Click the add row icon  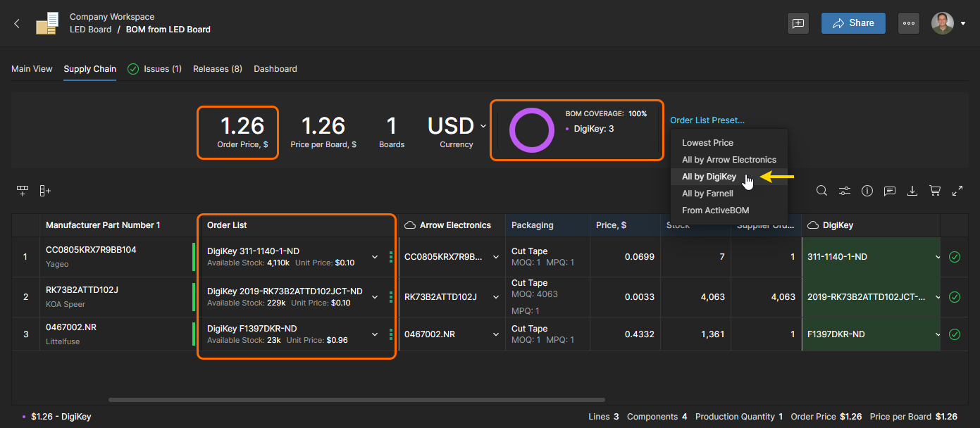coord(23,191)
